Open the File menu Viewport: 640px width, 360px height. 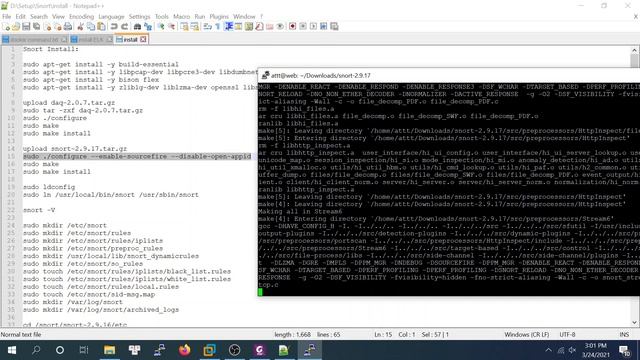[x=7, y=16]
